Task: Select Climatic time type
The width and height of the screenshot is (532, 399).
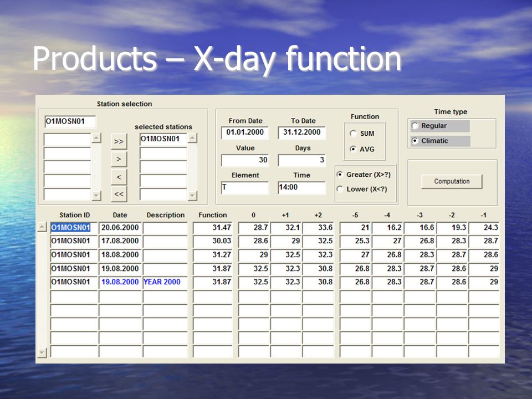Action: click(x=415, y=141)
